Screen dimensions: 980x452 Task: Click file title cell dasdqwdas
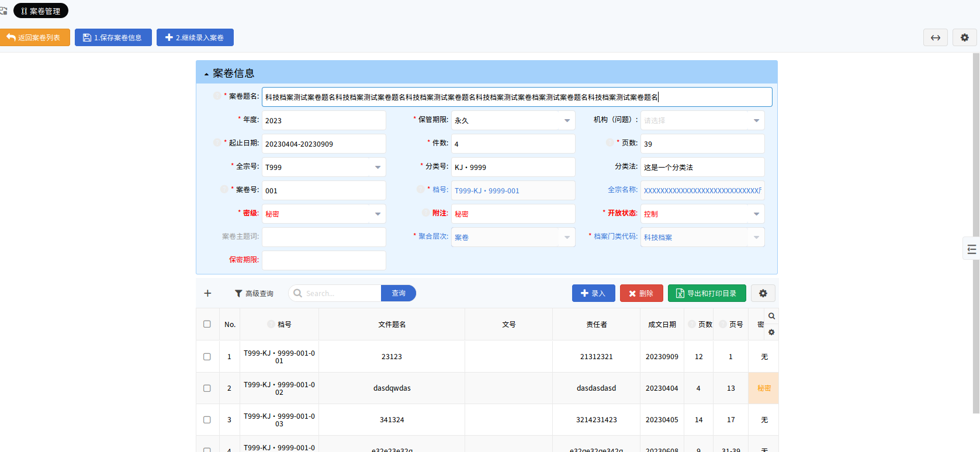[x=392, y=388]
